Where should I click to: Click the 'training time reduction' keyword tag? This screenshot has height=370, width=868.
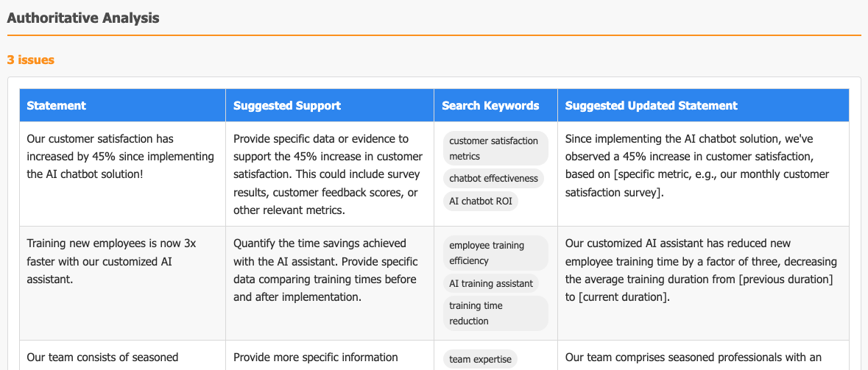tap(495, 313)
